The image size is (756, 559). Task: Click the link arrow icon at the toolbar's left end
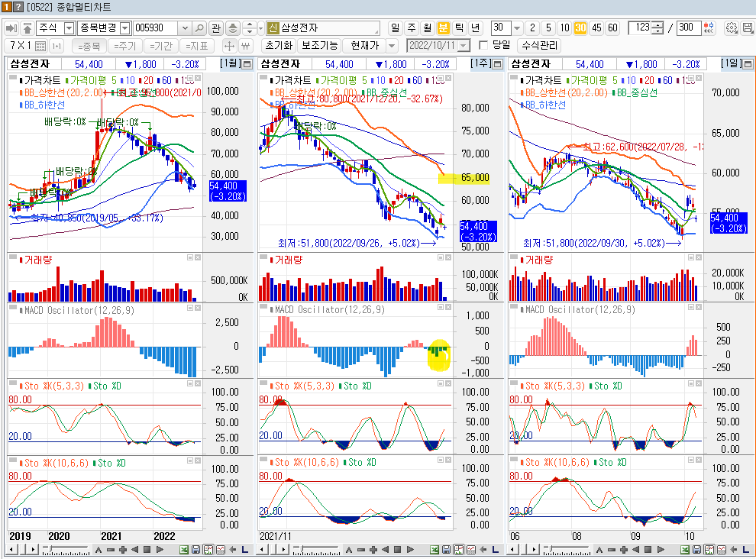11,28
